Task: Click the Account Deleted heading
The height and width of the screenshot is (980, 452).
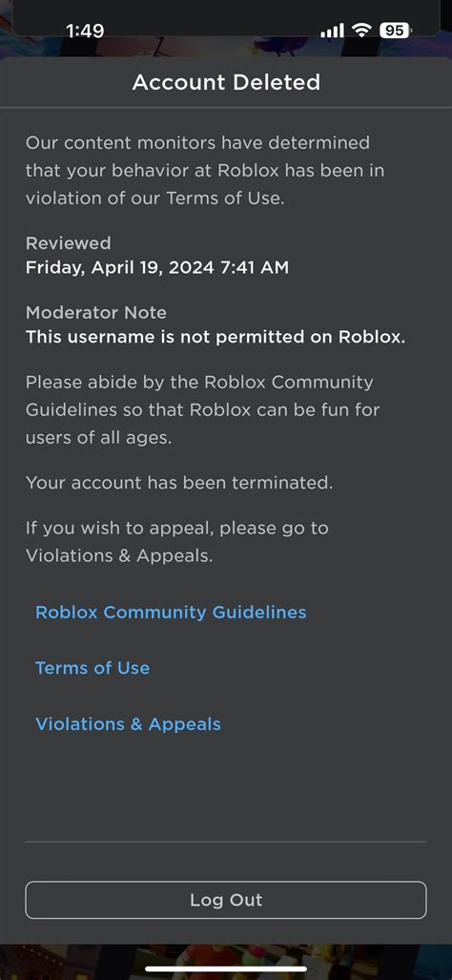Action: point(226,82)
